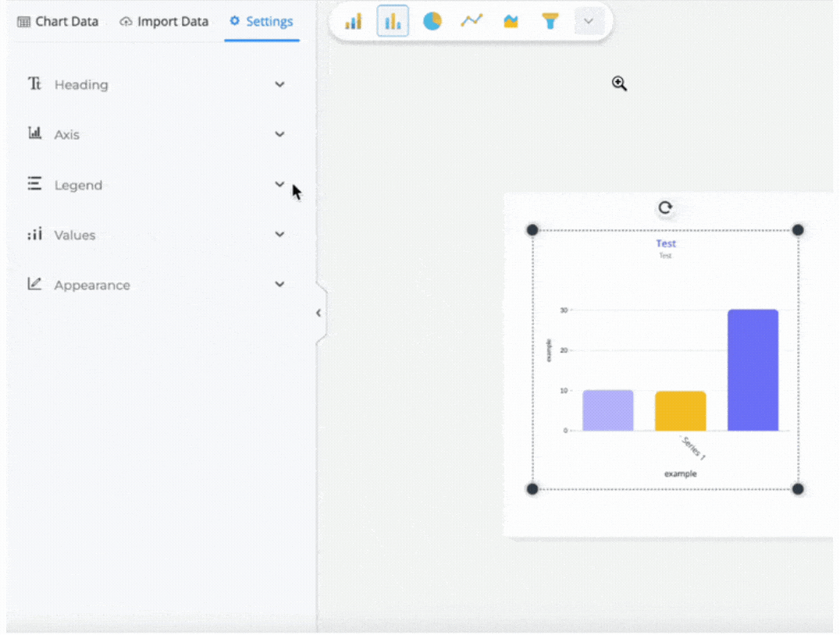Expand the Legend section chevron
Image resolution: width=840 pixels, height=635 pixels.
(x=279, y=185)
